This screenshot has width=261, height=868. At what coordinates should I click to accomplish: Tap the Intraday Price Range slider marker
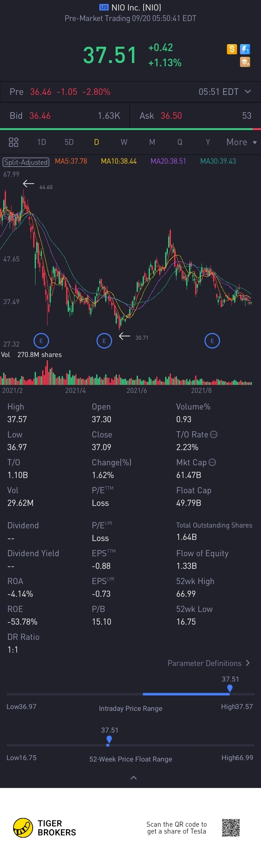230,688
